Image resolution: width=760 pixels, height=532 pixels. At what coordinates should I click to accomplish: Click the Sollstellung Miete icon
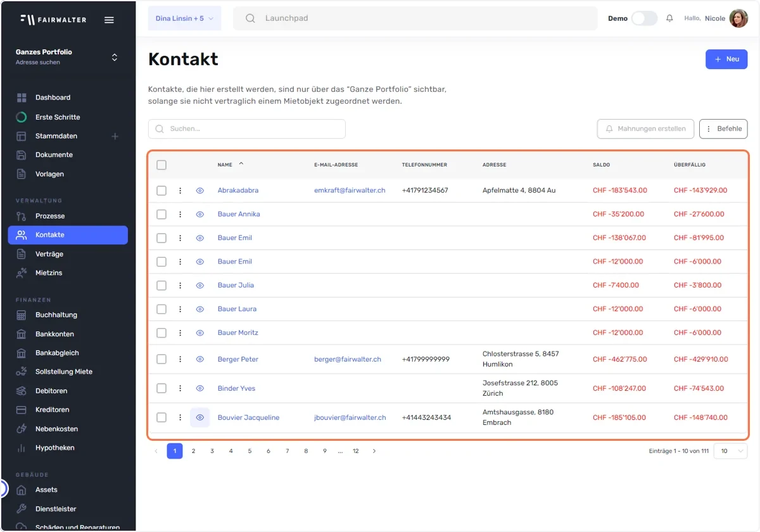pyautogui.click(x=22, y=372)
